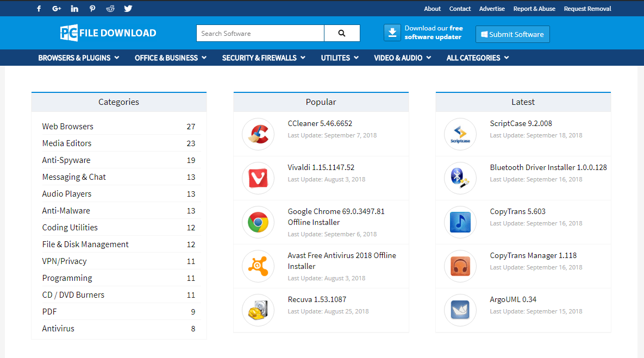Viewport: 644px width, 358px height.
Task: Expand the Security & Firewalls menu
Action: (x=264, y=58)
